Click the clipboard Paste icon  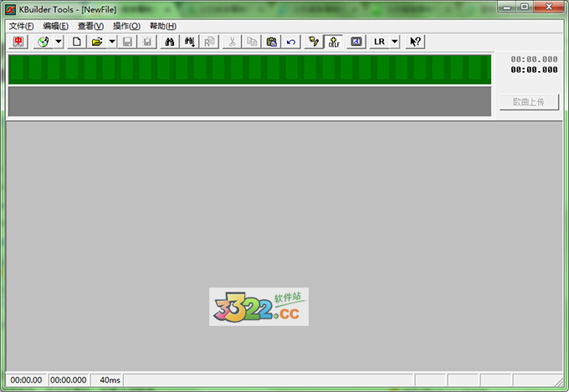pos(271,42)
